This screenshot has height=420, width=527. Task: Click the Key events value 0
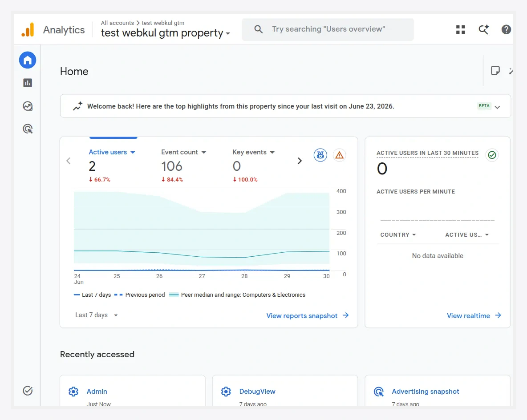click(x=237, y=166)
